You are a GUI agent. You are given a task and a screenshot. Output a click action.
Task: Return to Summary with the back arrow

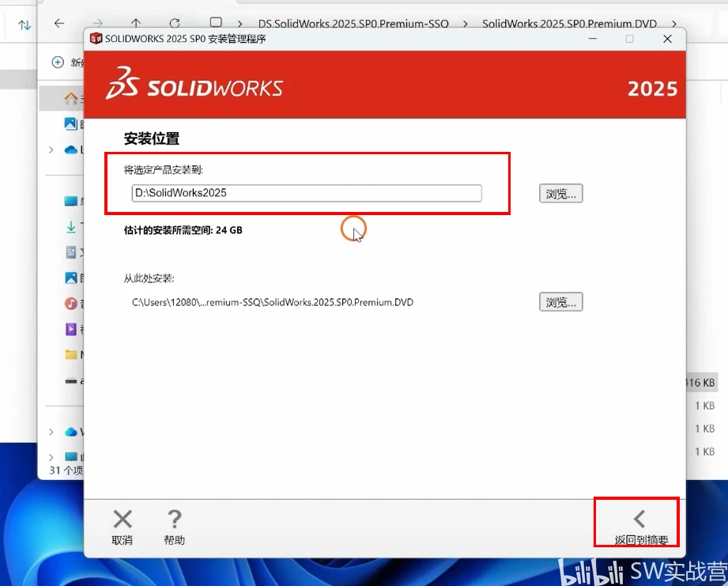641,527
